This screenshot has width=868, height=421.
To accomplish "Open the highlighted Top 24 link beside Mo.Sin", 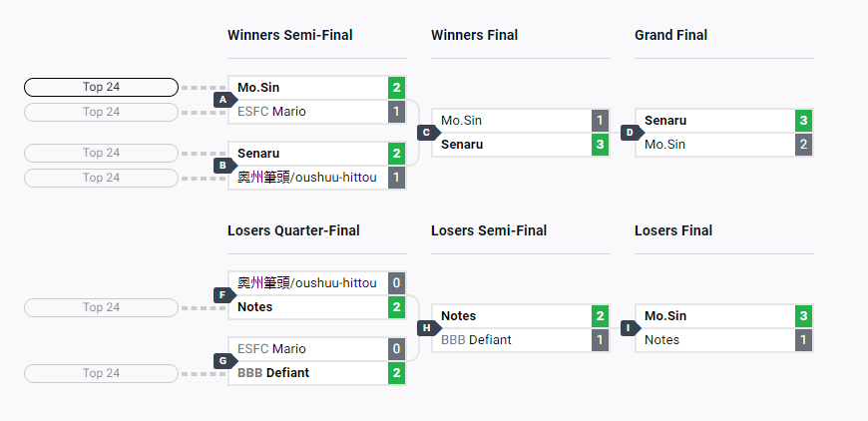I will [101, 88].
